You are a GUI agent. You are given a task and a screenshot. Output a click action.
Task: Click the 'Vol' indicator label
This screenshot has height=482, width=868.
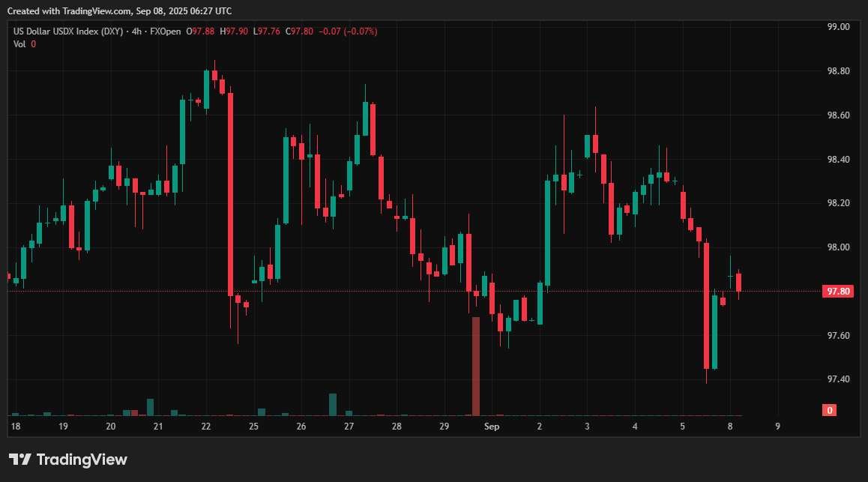[x=19, y=44]
